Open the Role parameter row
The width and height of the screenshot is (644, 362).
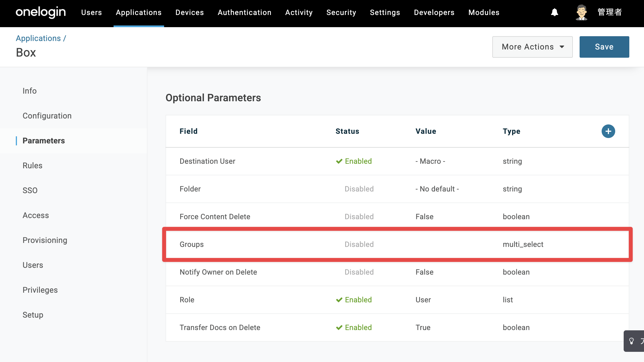[397, 300]
